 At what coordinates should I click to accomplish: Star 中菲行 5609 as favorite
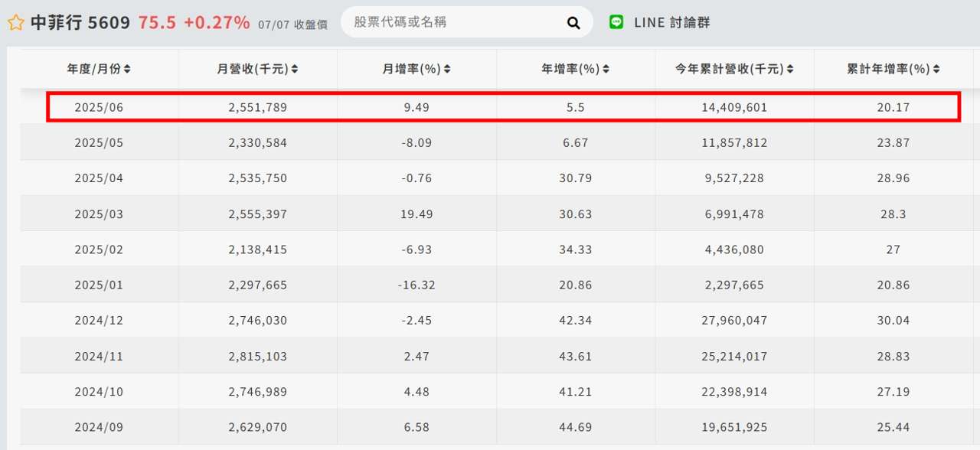[x=15, y=23]
